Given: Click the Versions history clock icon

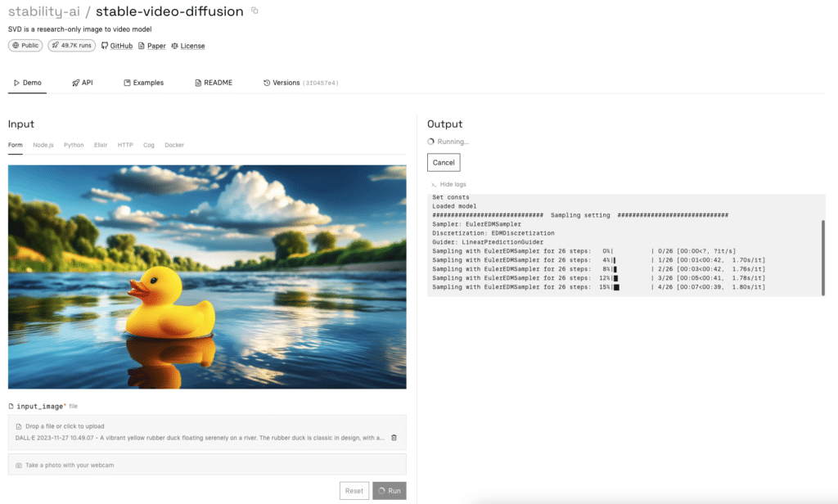Looking at the screenshot, I should coord(267,83).
